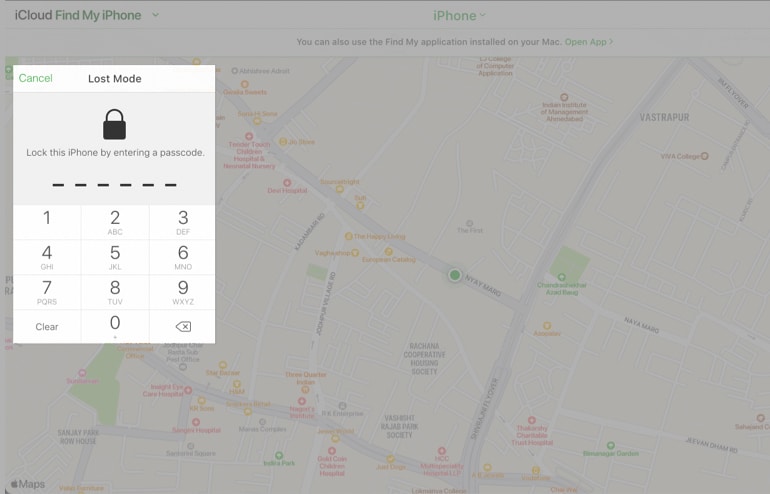The height and width of the screenshot is (494, 770).
Task: Open the iCloud Find My iPhone dropdown chevron
Action: pyautogui.click(x=155, y=15)
